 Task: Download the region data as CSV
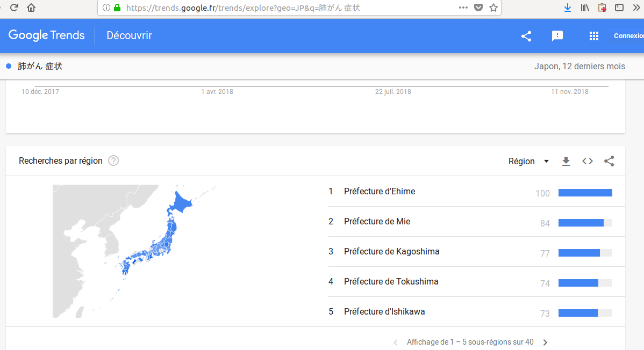[x=566, y=161]
